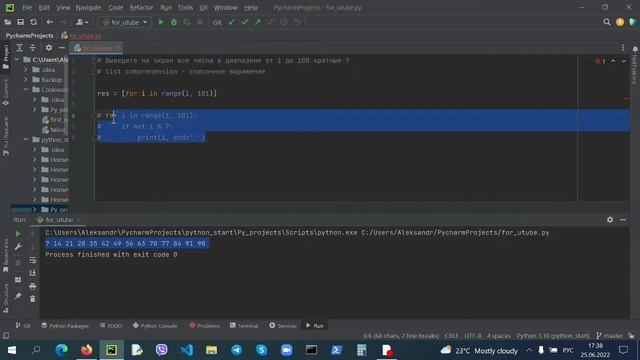Screen dimensions: 640x360
Task: Click UTF-8 encoding in status bar
Action: (473, 336)
